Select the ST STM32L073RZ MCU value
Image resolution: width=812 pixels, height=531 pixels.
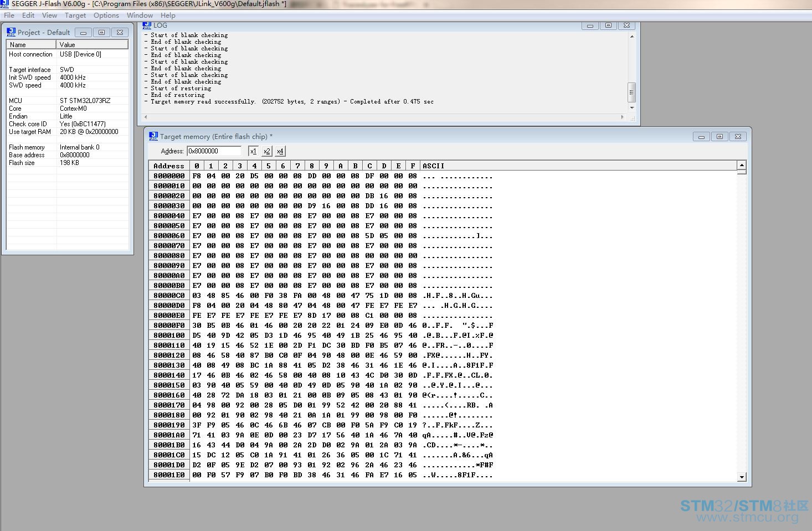85,101
